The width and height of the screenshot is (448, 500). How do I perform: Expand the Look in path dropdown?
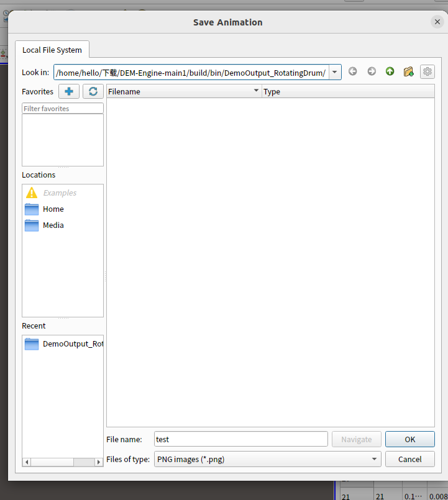(x=335, y=72)
